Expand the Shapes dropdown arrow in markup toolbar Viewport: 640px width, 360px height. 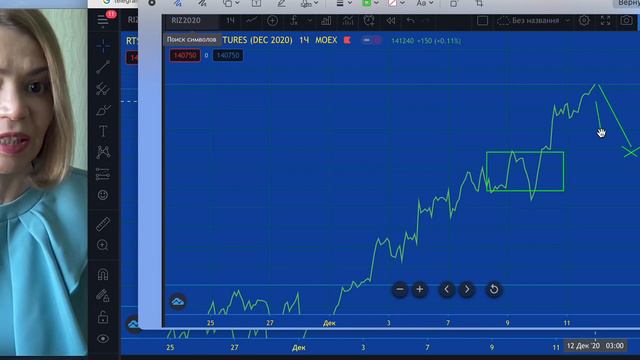click(237, 3)
